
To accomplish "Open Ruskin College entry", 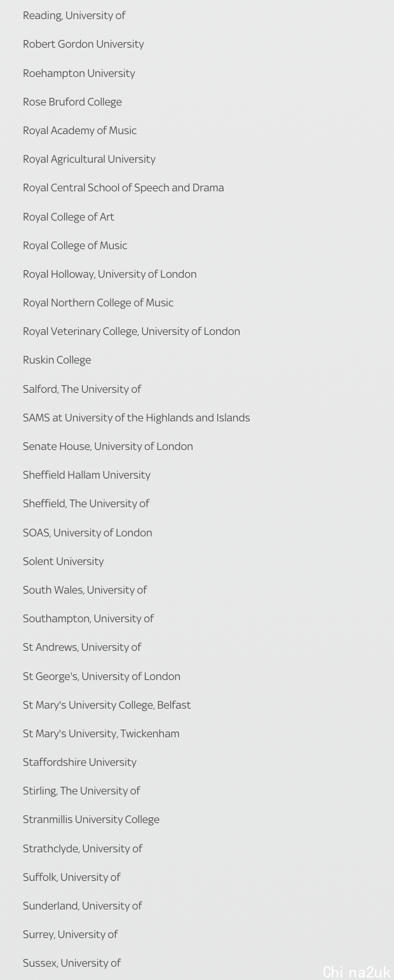I will click(57, 360).
